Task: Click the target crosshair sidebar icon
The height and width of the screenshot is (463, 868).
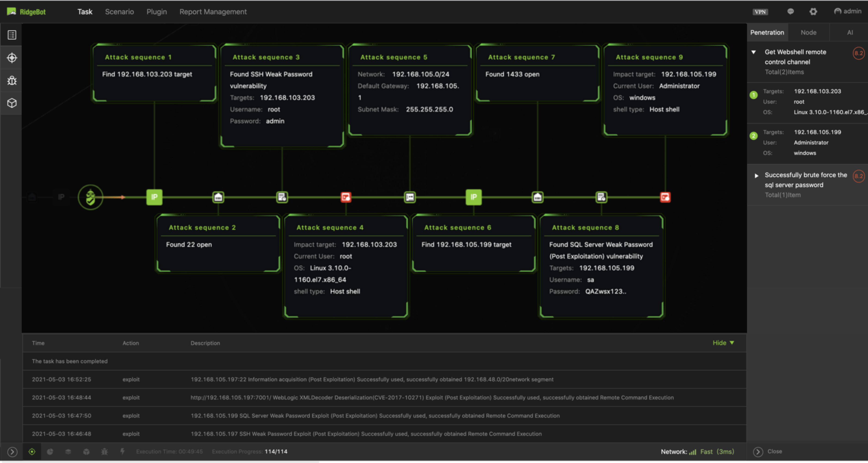Action: tap(12, 58)
